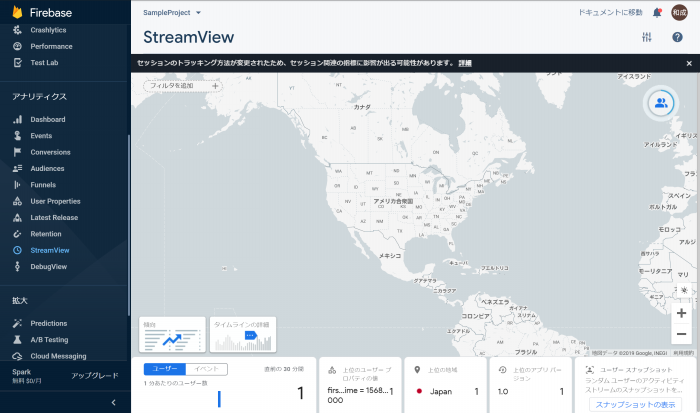Open the Latest Release page
Screen dimensions: 700x413
(54, 217)
